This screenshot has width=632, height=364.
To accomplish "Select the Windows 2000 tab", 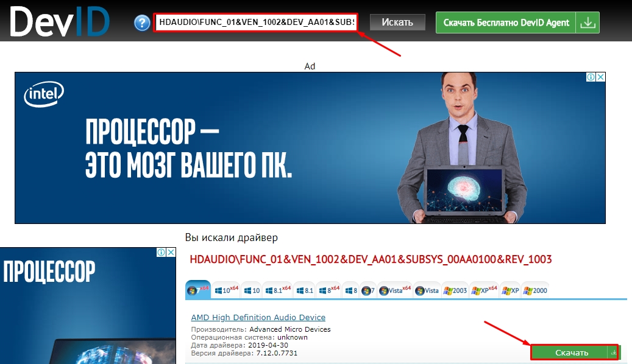I will [535, 290].
